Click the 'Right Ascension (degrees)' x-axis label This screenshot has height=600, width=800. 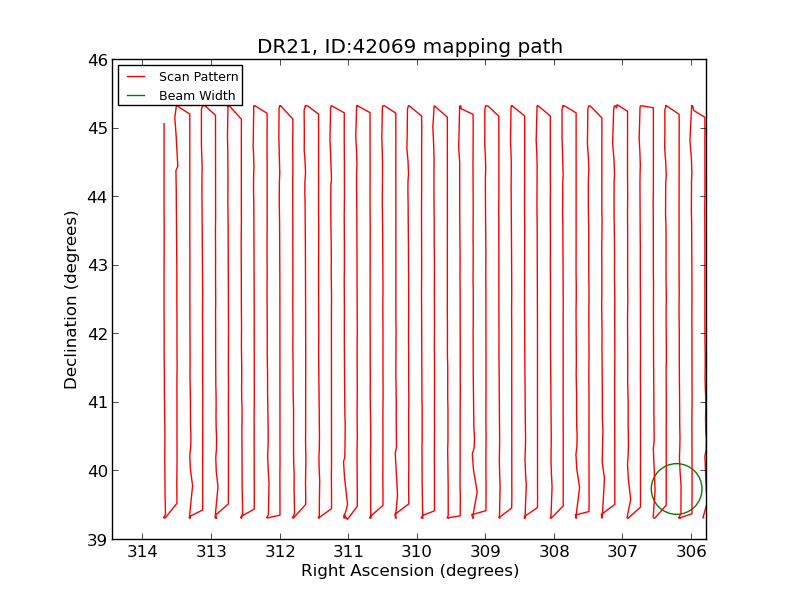coord(409,571)
